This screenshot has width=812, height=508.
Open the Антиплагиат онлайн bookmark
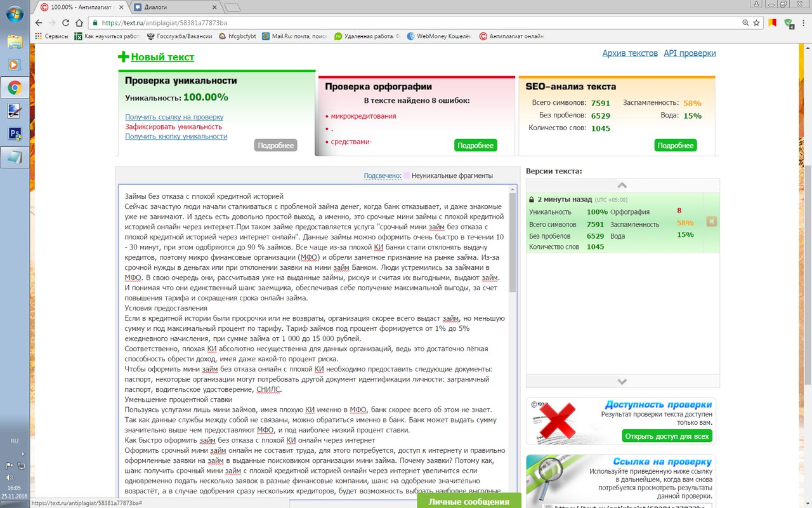(512, 36)
